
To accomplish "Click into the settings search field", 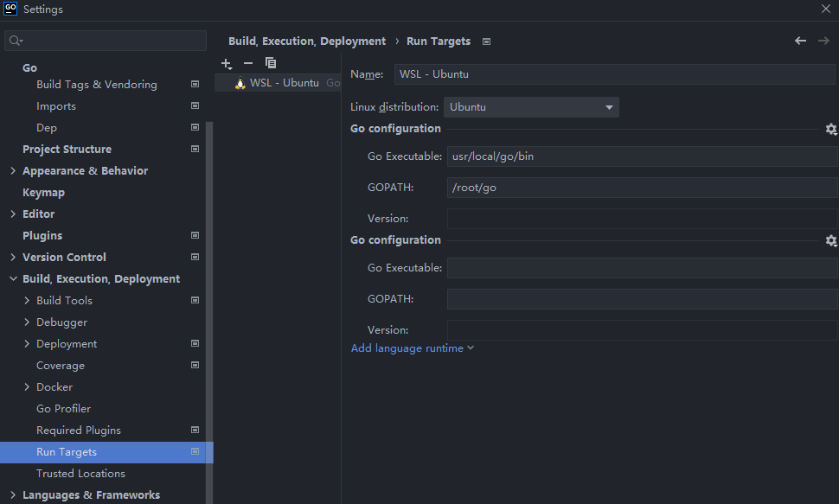I will pyautogui.click(x=106, y=41).
